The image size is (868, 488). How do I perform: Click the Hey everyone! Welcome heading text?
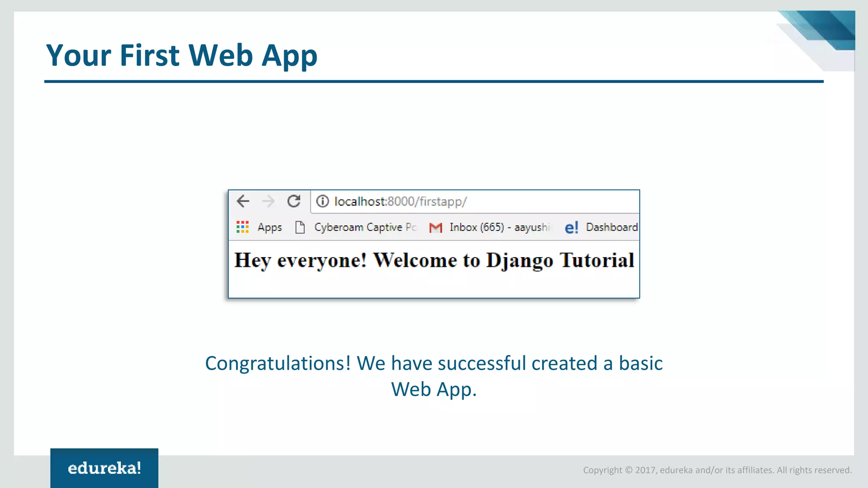pyautogui.click(x=434, y=260)
